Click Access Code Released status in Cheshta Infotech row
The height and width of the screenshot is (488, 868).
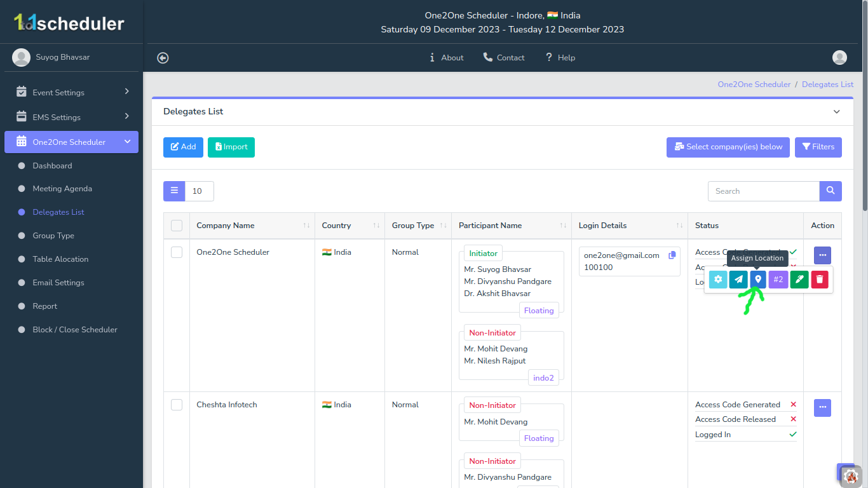pyautogui.click(x=736, y=419)
